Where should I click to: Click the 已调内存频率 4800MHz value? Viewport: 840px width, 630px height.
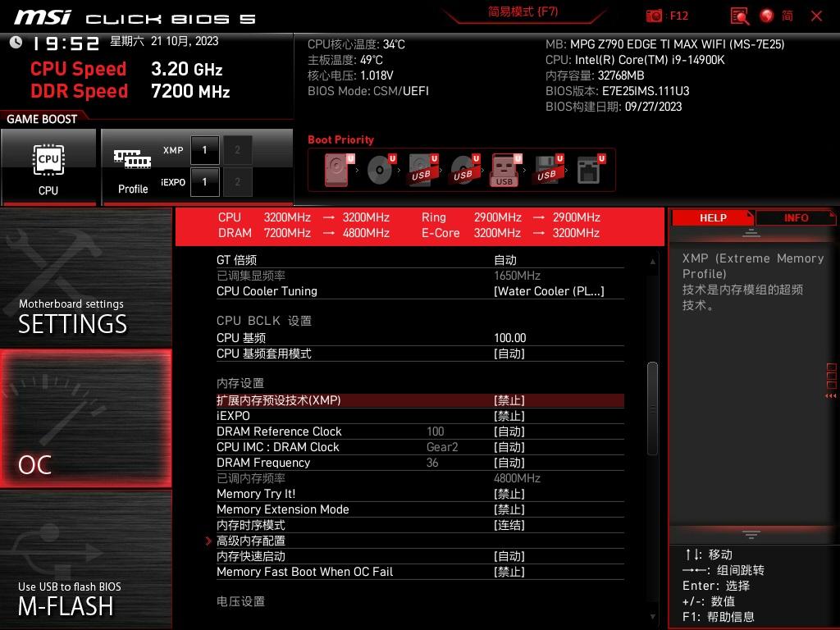pyautogui.click(x=517, y=478)
